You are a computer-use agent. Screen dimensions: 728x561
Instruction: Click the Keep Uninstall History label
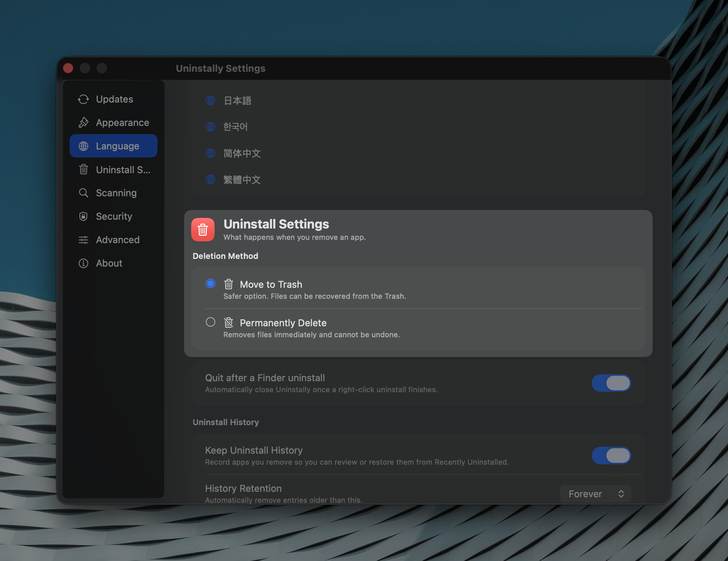pos(254,450)
